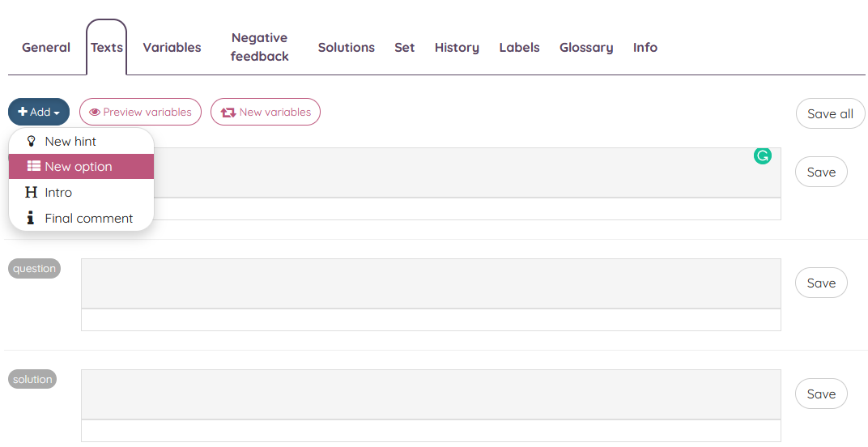
Task: Click the lightbulb icon beside New hint
Action: [x=31, y=141]
